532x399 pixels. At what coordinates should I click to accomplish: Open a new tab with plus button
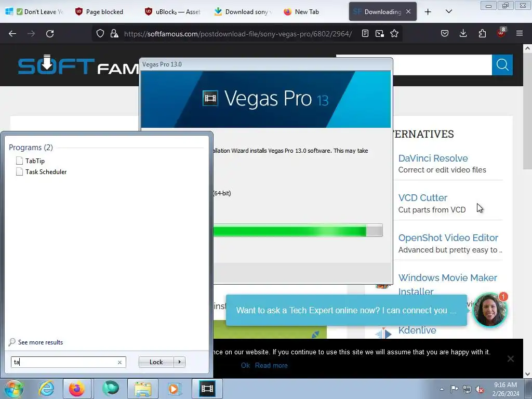[428, 12]
